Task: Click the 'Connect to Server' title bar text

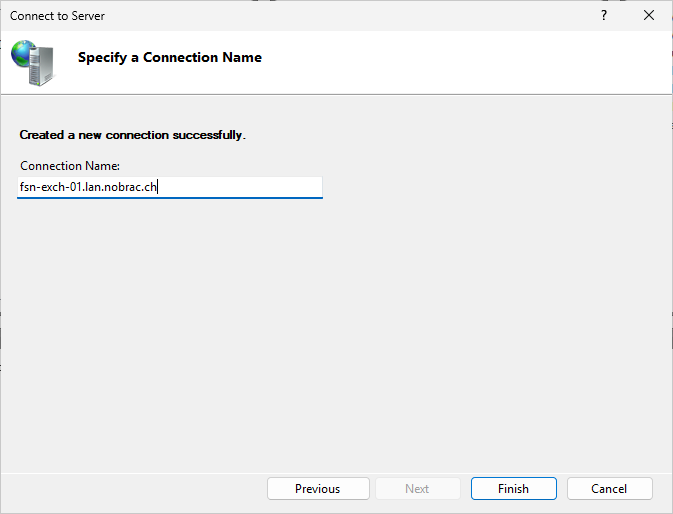Action: (57, 16)
